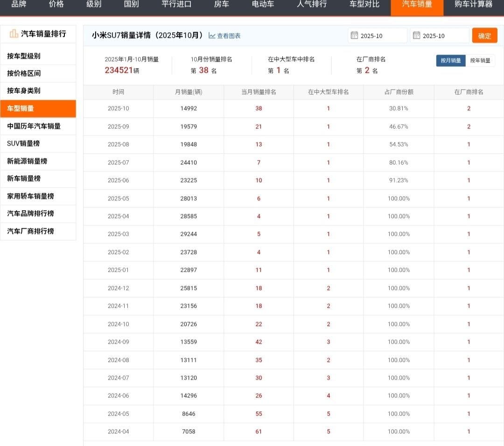Go to 电动车 in top navigation
The width and height of the screenshot is (504, 446).
tap(263, 4)
